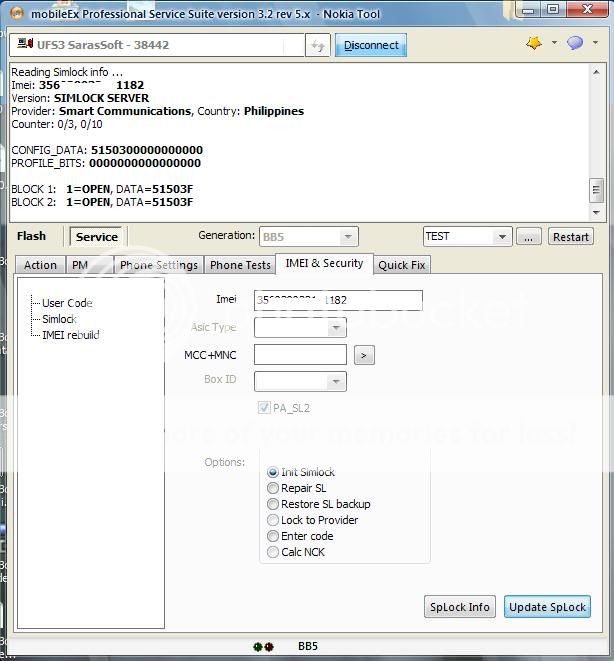Click the refresh connection arrows button
This screenshot has height=661, width=614.
coord(318,45)
